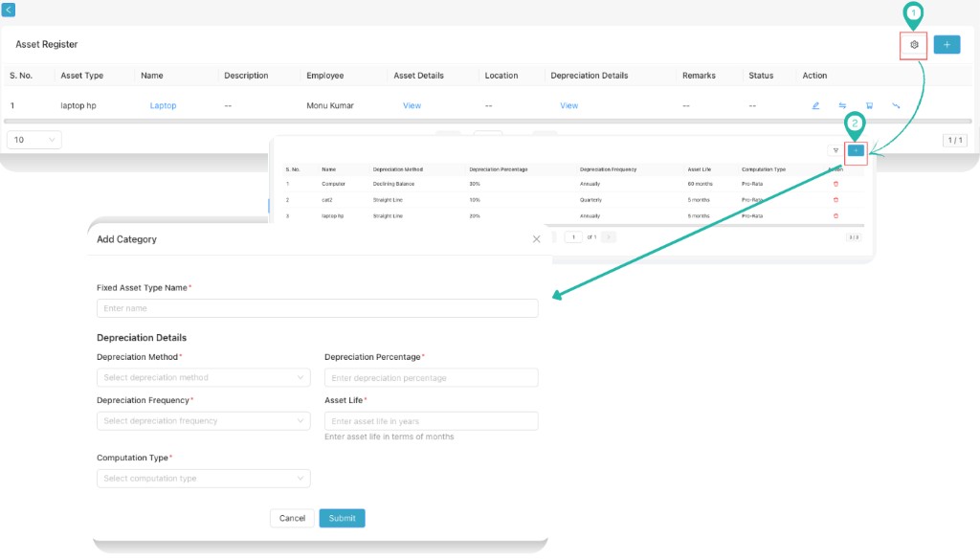980x560 pixels.
Task: Open depreciation trend icon for laptop hp row
Action: 895,105
